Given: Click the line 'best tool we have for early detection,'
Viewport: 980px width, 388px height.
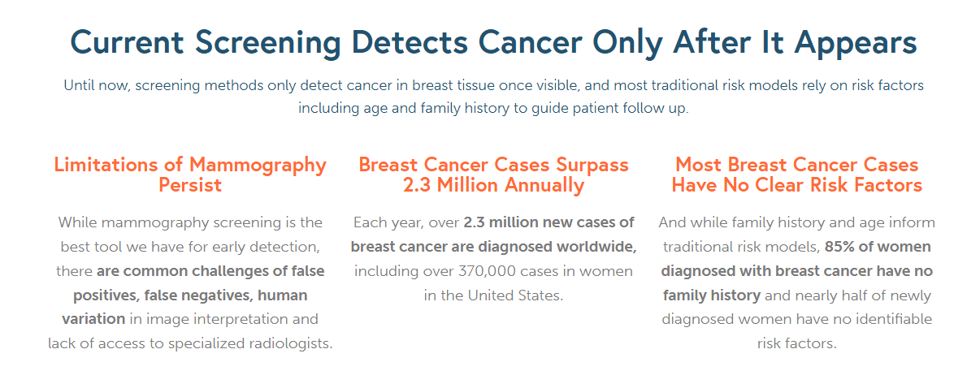Looking at the screenshot, I should tap(190, 247).
